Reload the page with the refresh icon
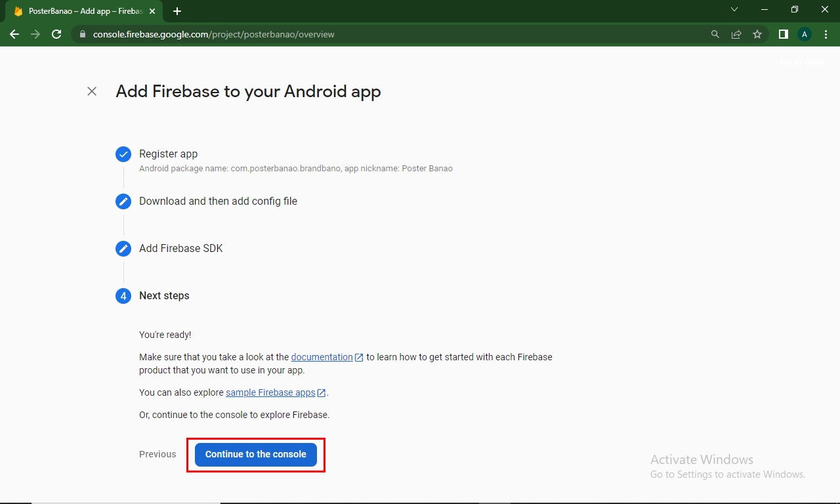840x504 pixels. (56, 34)
